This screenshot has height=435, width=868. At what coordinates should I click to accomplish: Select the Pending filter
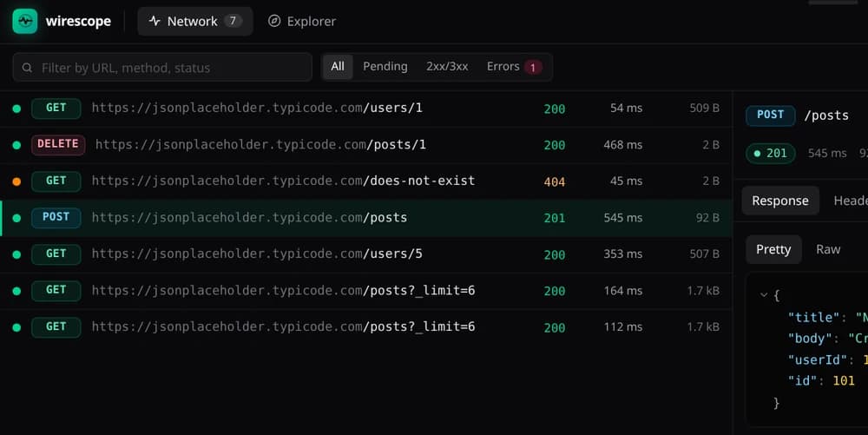pos(385,67)
